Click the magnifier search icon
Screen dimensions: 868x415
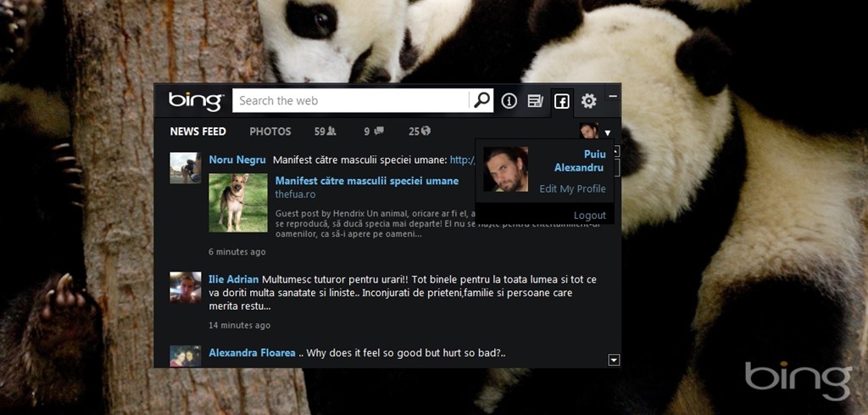pyautogui.click(x=481, y=101)
